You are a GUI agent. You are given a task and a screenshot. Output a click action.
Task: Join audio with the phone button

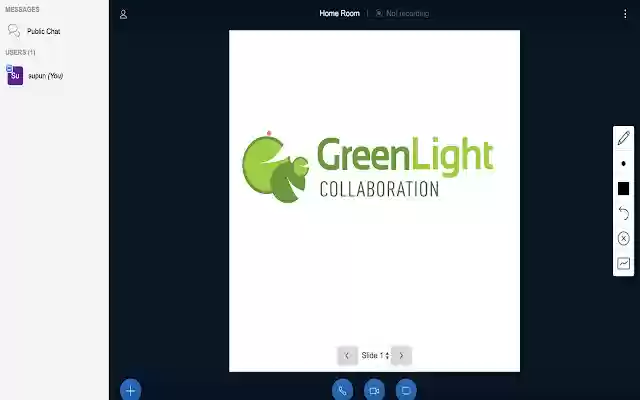342,390
